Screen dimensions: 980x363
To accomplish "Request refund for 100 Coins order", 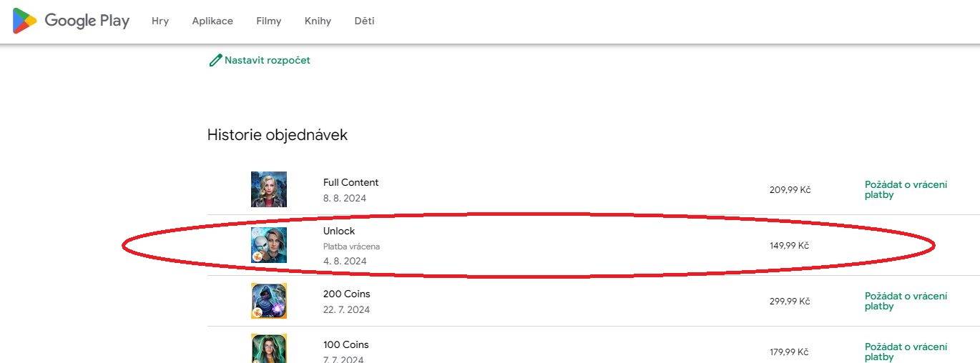I will pyautogui.click(x=906, y=352).
